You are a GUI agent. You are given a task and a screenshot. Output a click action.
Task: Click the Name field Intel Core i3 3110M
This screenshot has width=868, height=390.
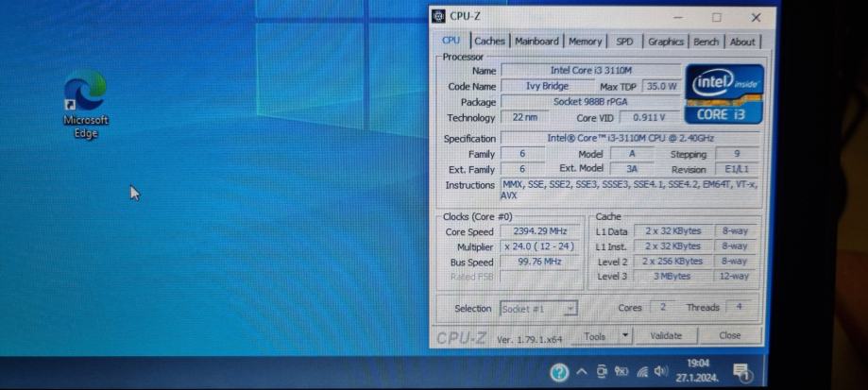590,71
